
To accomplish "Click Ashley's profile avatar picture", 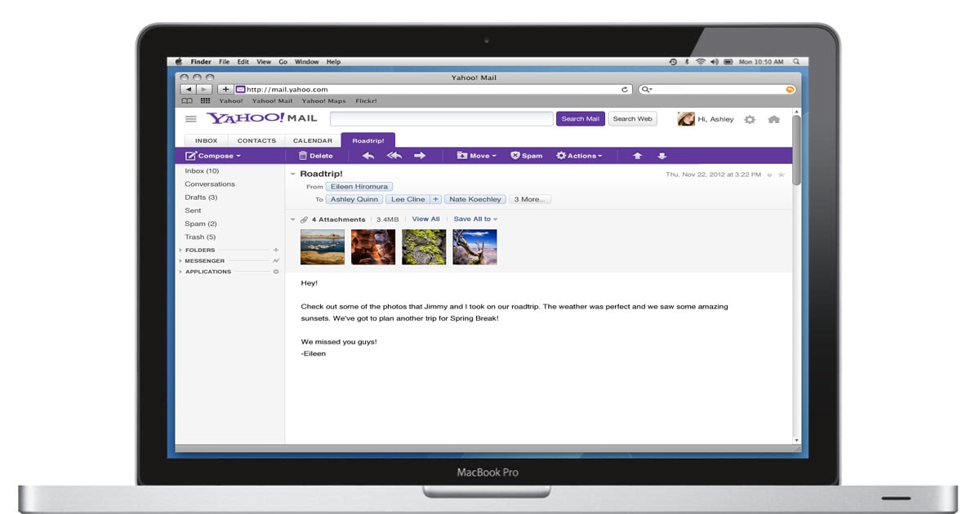I will 686,119.
